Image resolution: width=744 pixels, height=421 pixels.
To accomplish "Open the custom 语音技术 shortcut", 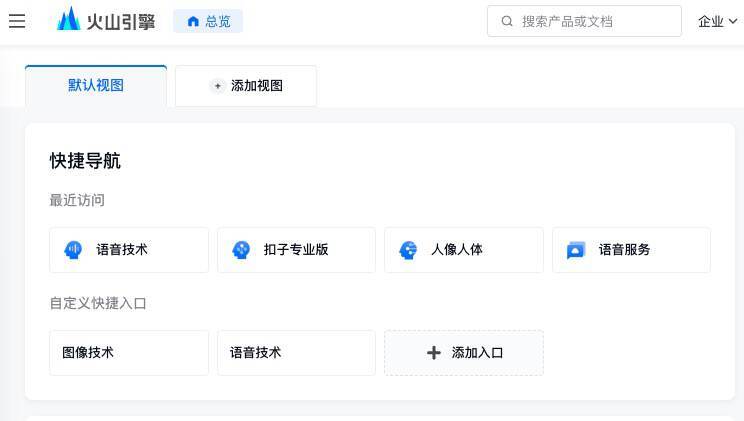I will pos(297,353).
